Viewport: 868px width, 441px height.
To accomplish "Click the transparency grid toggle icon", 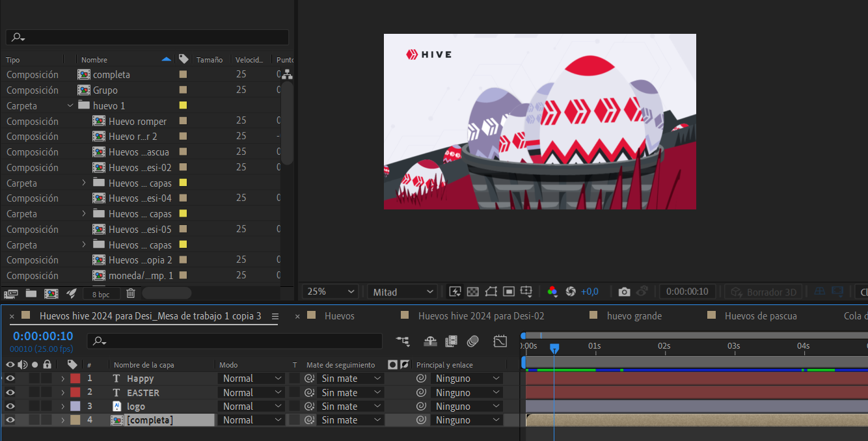I will (x=473, y=292).
